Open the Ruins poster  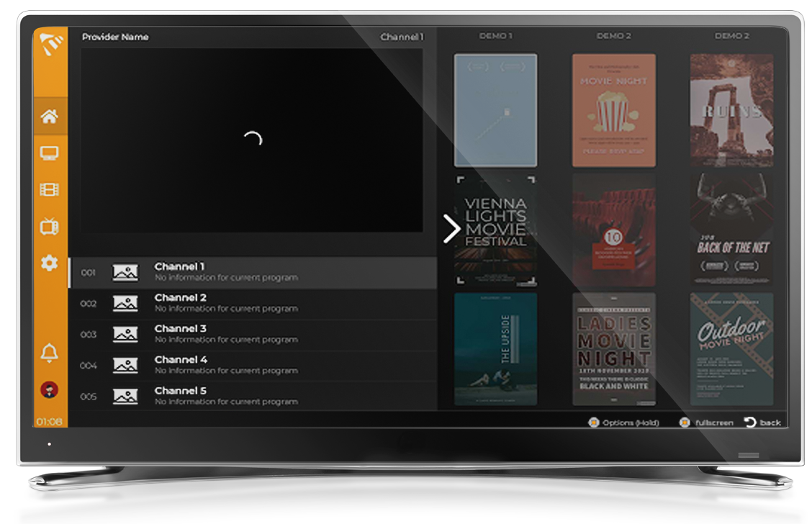[731, 110]
